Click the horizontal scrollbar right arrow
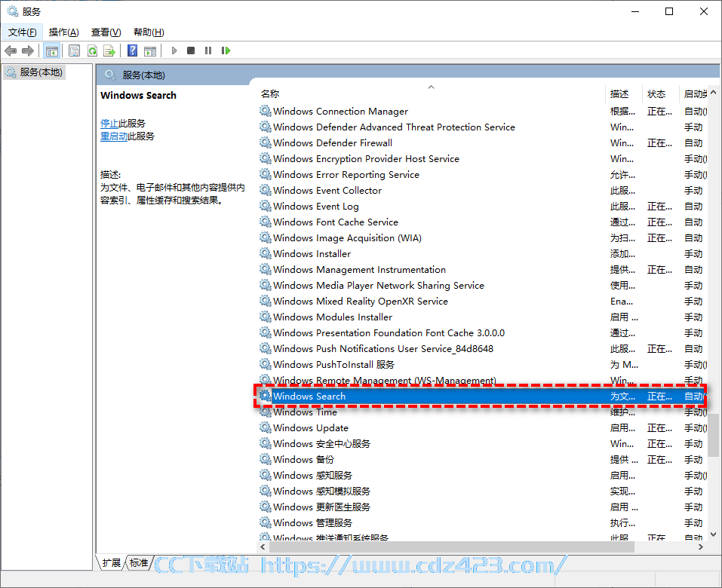Viewport: 722px width, 588px height. pyautogui.click(x=701, y=547)
